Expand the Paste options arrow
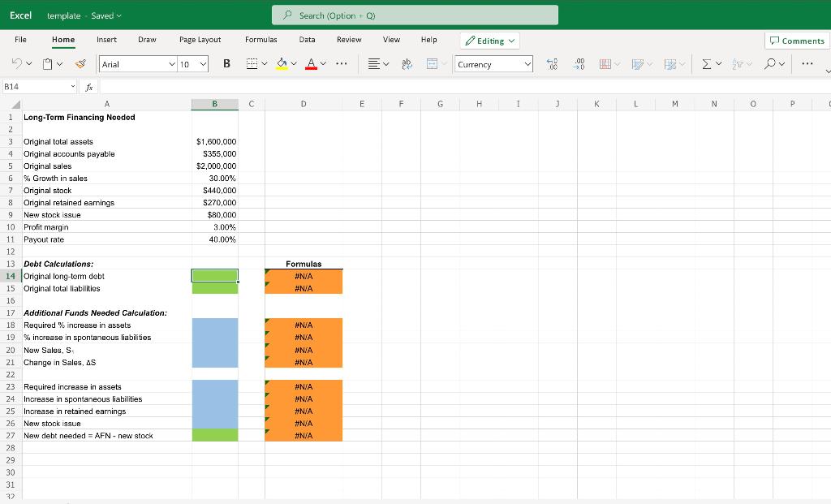 pyautogui.click(x=59, y=63)
